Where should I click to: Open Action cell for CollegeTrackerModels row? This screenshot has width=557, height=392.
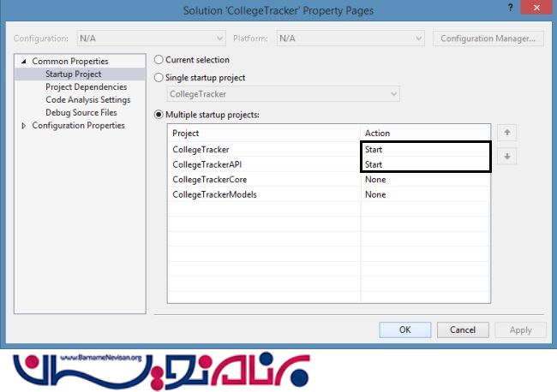click(x=426, y=194)
